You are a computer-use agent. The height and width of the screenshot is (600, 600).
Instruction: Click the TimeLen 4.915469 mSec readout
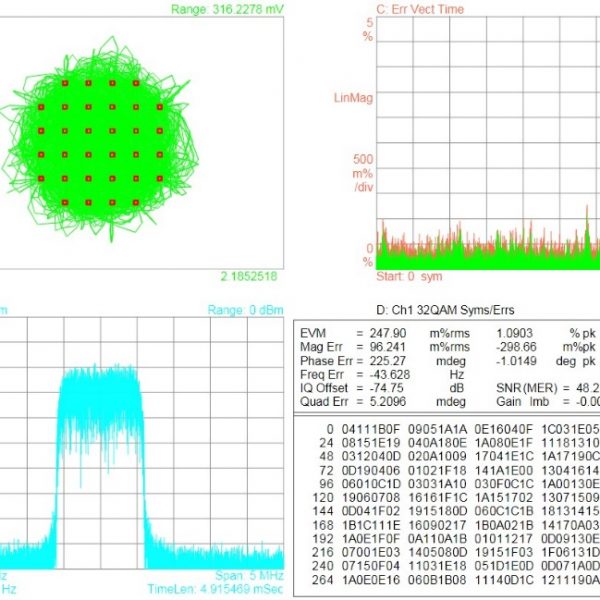tap(214, 590)
